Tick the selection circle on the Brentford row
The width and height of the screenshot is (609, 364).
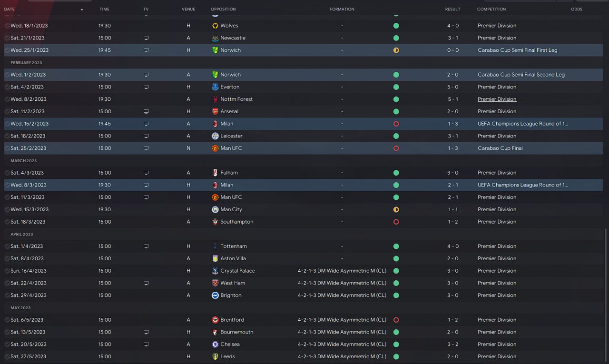pos(7,320)
